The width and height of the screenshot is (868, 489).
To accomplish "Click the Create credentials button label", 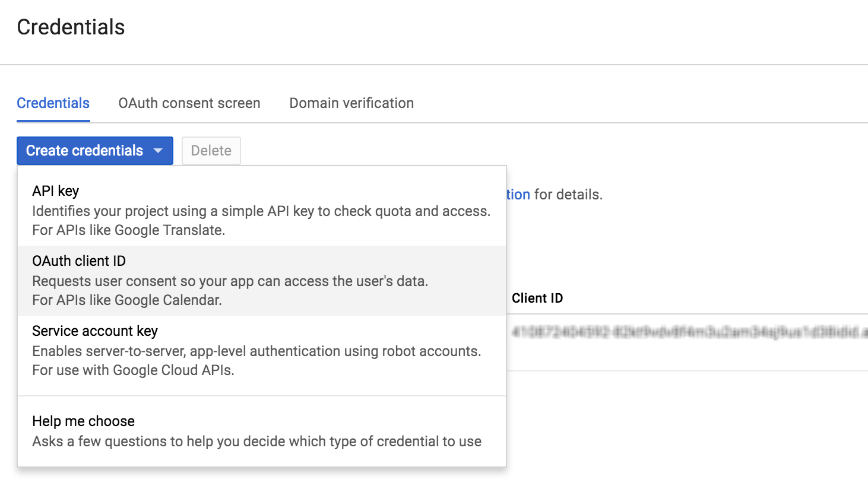I will [x=84, y=151].
